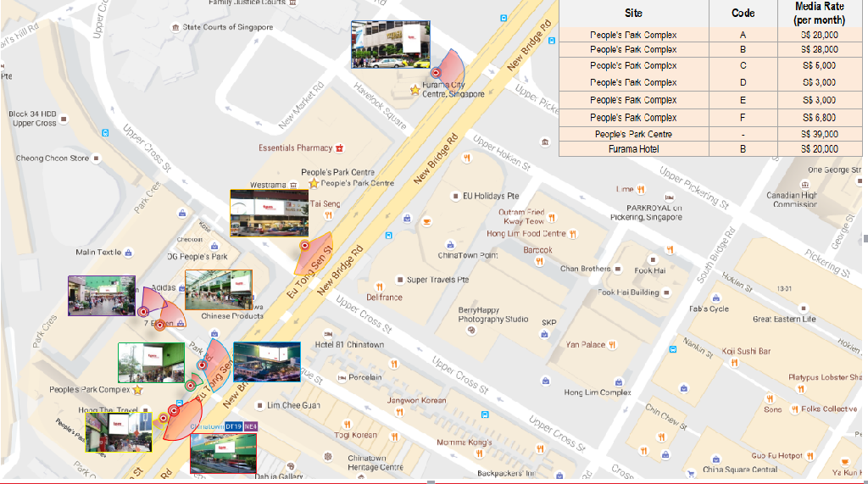Click the museum icon beside State Courts of Singapore
Image resolution: width=868 pixels, height=484 pixels.
click(x=175, y=27)
